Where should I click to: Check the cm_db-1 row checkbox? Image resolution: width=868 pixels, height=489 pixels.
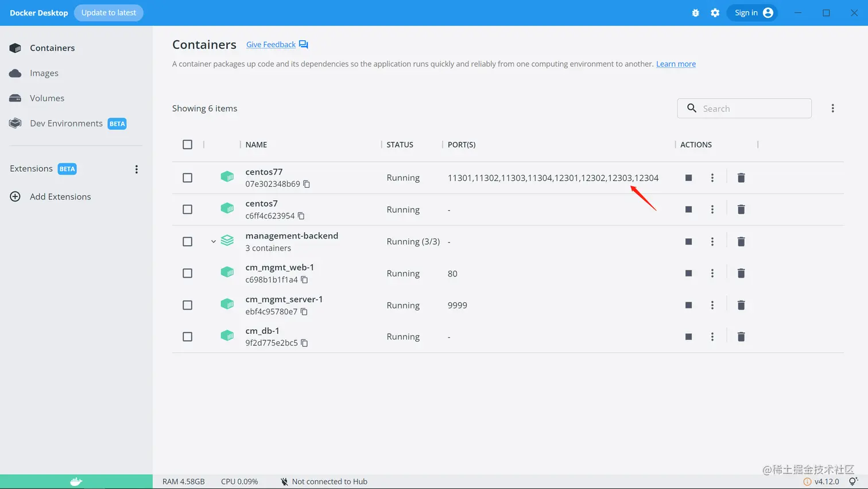point(187,337)
